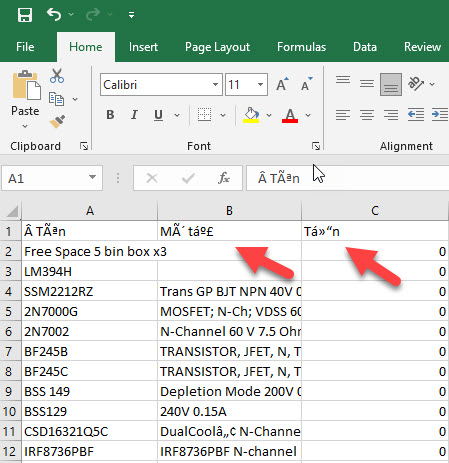Apply yellow Fill Color bucket

coord(251,115)
